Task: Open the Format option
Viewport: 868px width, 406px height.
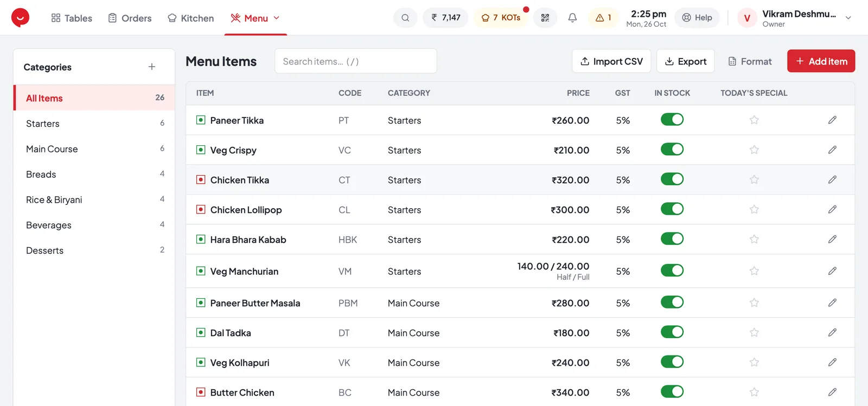Action: pos(750,61)
